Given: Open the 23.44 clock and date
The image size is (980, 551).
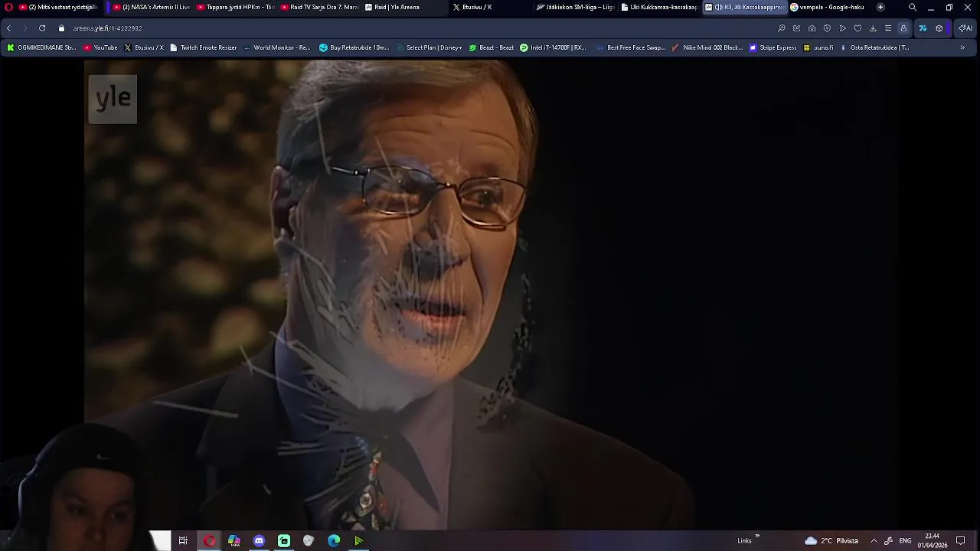Looking at the screenshot, I should click(x=932, y=541).
